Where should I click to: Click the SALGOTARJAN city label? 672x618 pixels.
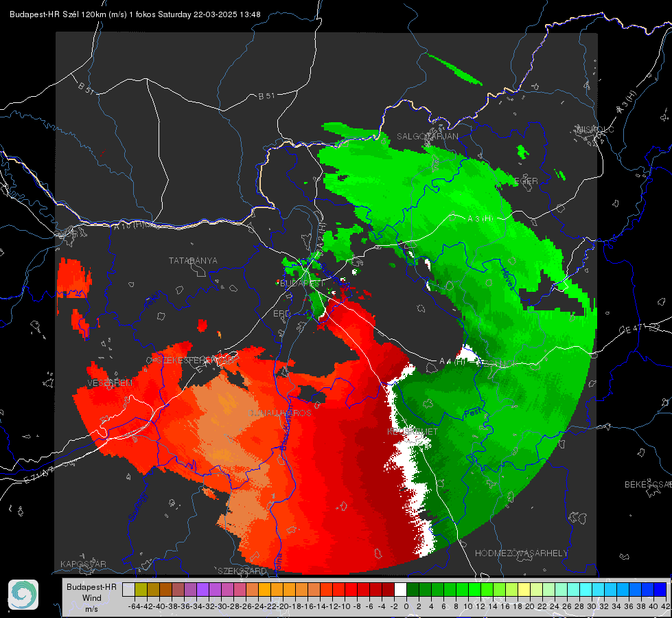pyautogui.click(x=427, y=137)
